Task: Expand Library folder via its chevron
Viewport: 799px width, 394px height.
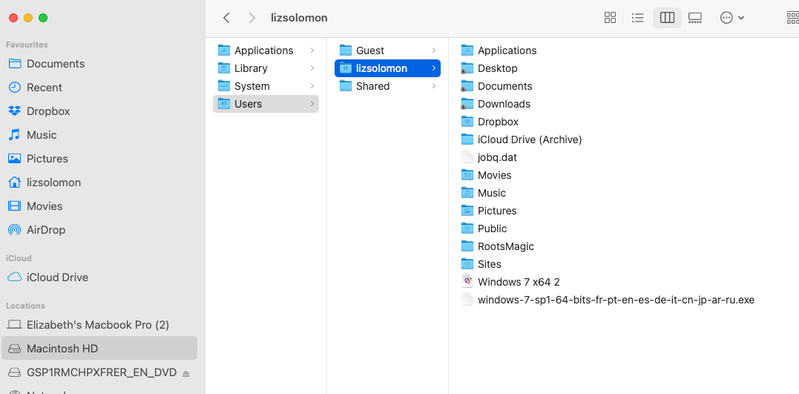Action: click(x=312, y=68)
